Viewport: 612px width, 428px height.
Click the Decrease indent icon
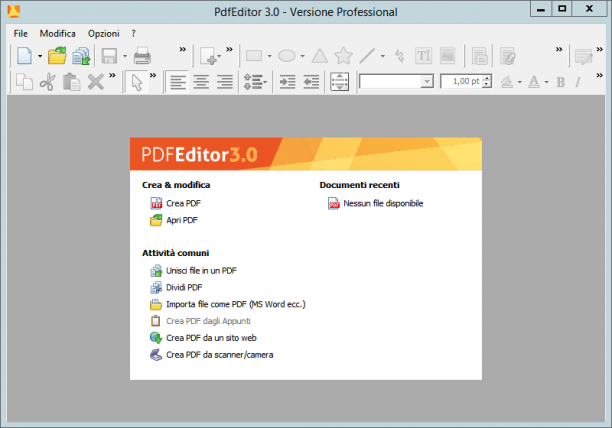(311, 82)
